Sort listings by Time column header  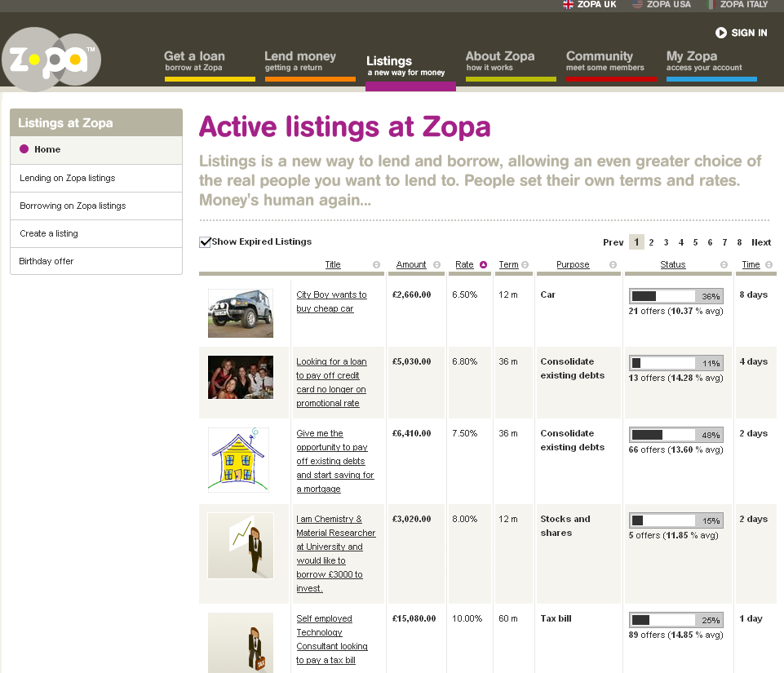coord(751,264)
